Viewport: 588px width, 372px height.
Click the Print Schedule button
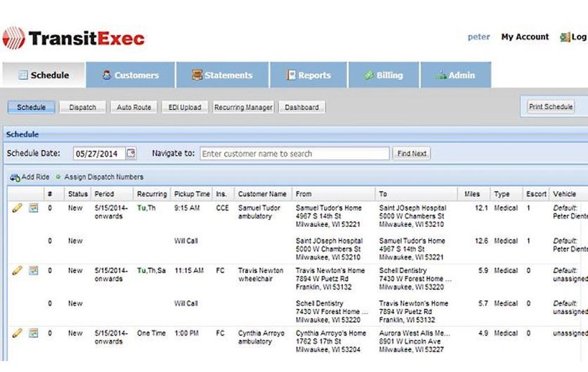tap(551, 106)
